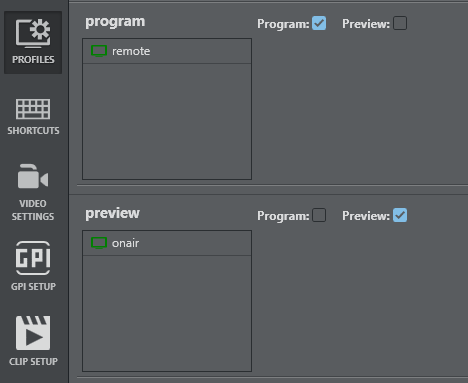This screenshot has height=383, width=468.
Task: Select the remote channel entry
Action: point(167,51)
